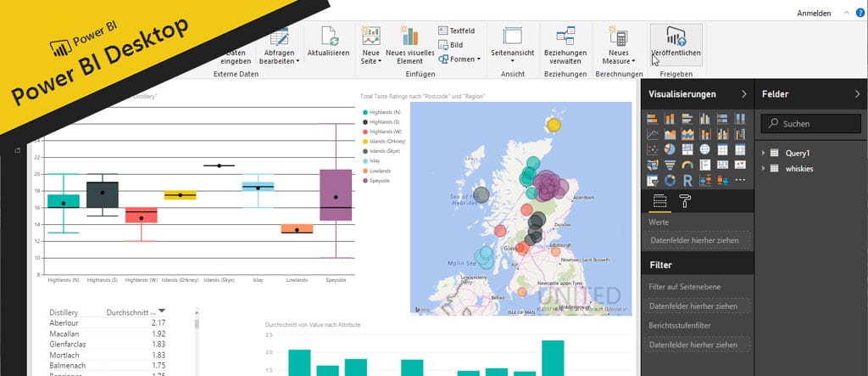Select the card visual with 123
The image size is (868, 376).
[722, 165]
